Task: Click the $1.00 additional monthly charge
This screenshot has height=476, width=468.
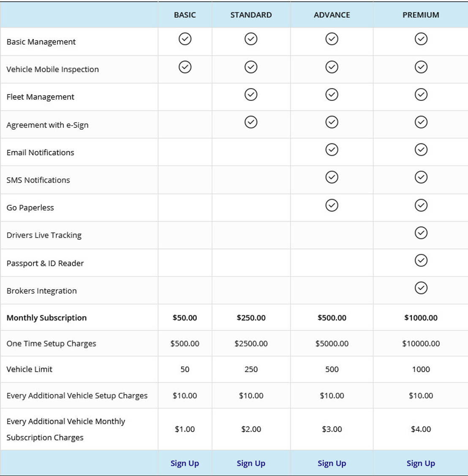Action: pyautogui.click(x=185, y=429)
